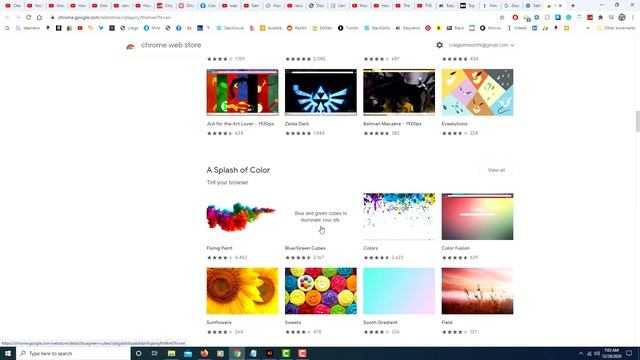640x360 pixels.
Task: Open Adobe Illustrator from the taskbar
Action: pos(269,353)
